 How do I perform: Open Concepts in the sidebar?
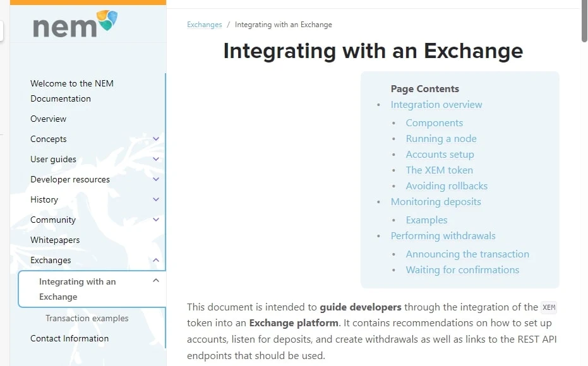49,139
